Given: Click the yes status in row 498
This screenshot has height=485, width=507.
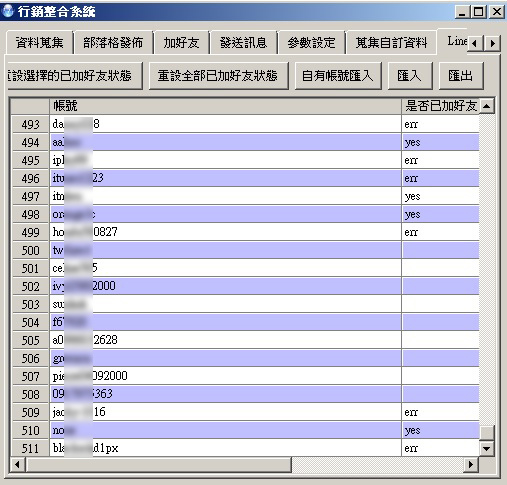Looking at the screenshot, I should click(440, 214).
